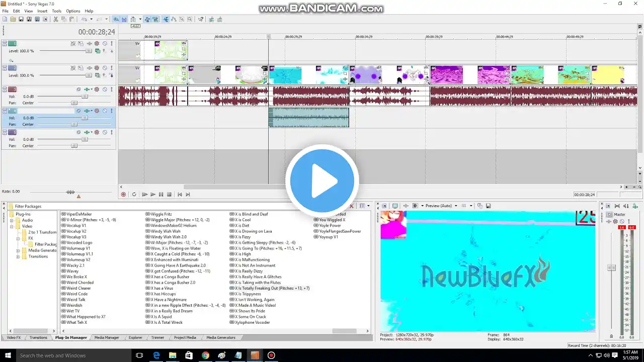Toggle Automatic Crossfades in main toolbar
Viewport: 644px width, 362px height.
(124, 19)
